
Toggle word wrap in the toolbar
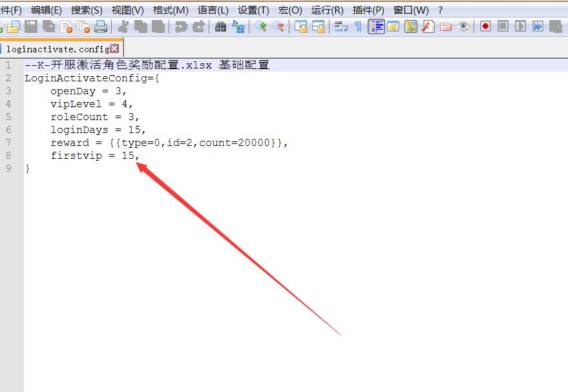[x=341, y=26]
